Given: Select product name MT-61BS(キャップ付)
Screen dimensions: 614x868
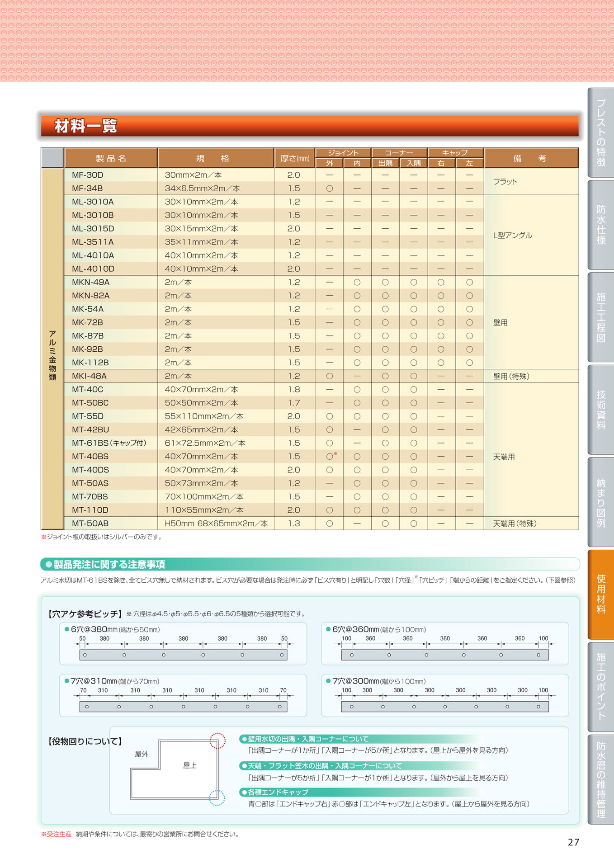Looking at the screenshot, I should [x=109, y=443].
